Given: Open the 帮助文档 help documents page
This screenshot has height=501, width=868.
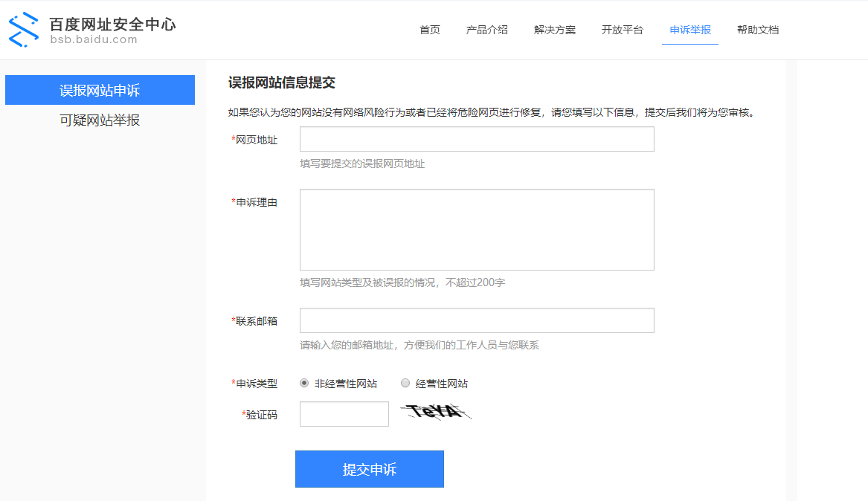Looking at the screenshot, I should pyautogui.click(x=758, y=30).
